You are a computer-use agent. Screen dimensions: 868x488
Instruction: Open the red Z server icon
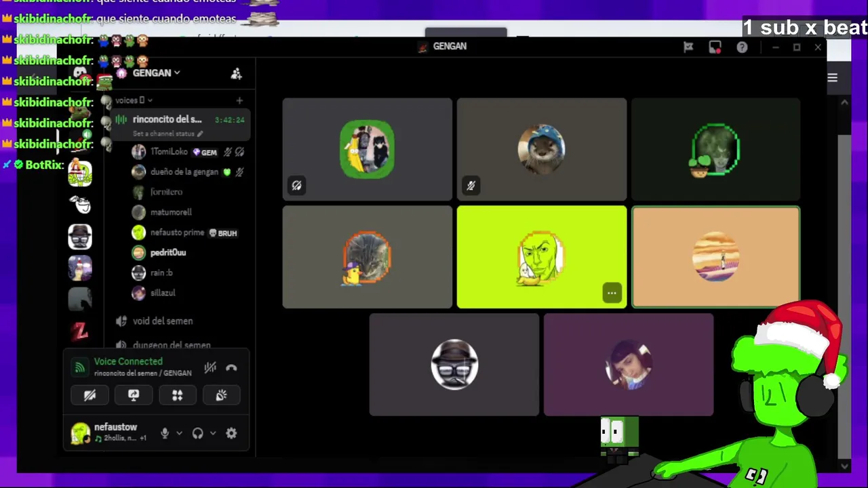80,331
